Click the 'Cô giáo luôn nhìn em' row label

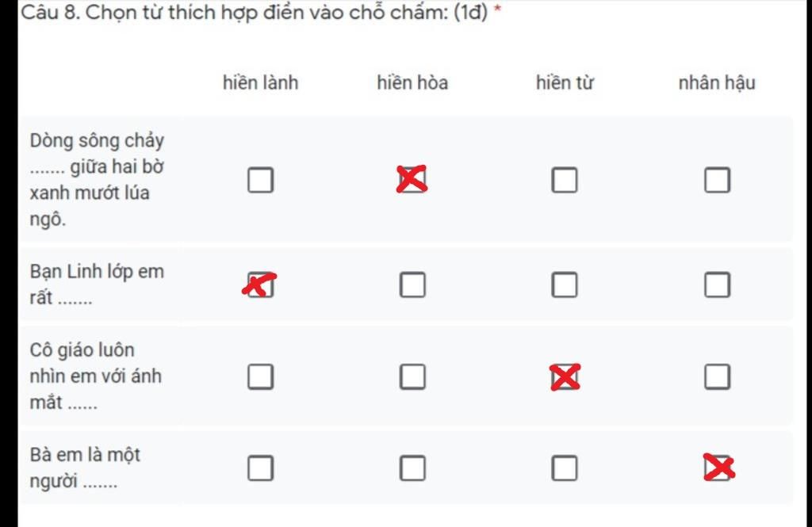[x=96, y=376]
